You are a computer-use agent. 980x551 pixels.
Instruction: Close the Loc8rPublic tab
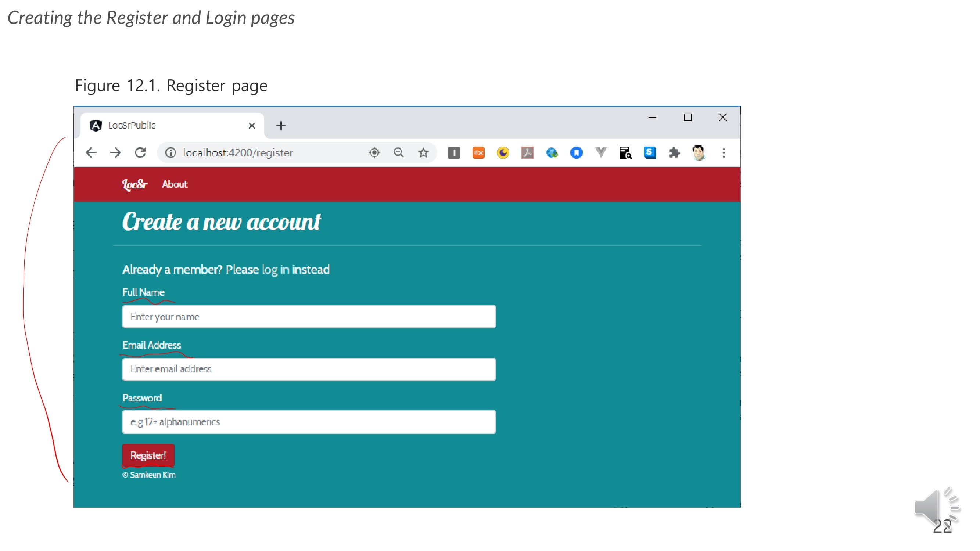pyautogui.click(x=251, y=126)
